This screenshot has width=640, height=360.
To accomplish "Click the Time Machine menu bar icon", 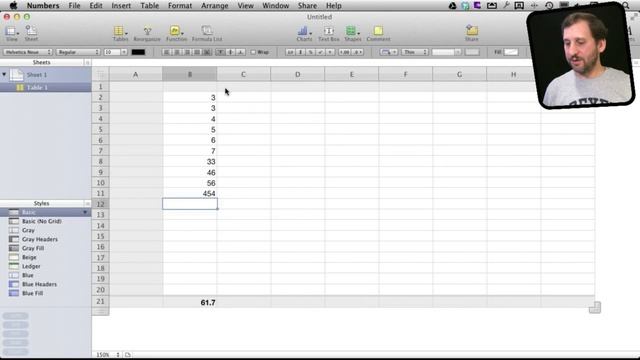I will pyautogui.click(x=549, y=6).
